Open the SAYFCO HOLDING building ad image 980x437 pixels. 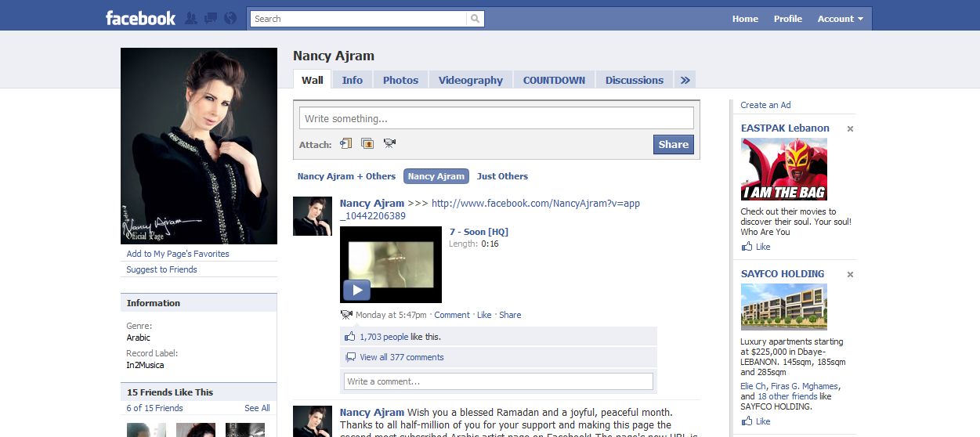783,307
